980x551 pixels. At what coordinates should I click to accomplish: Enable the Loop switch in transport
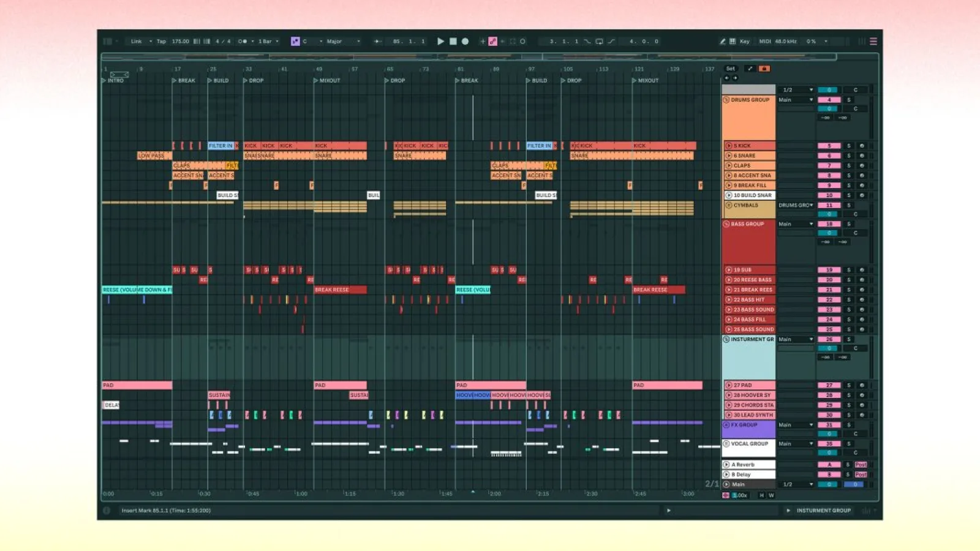599,41
